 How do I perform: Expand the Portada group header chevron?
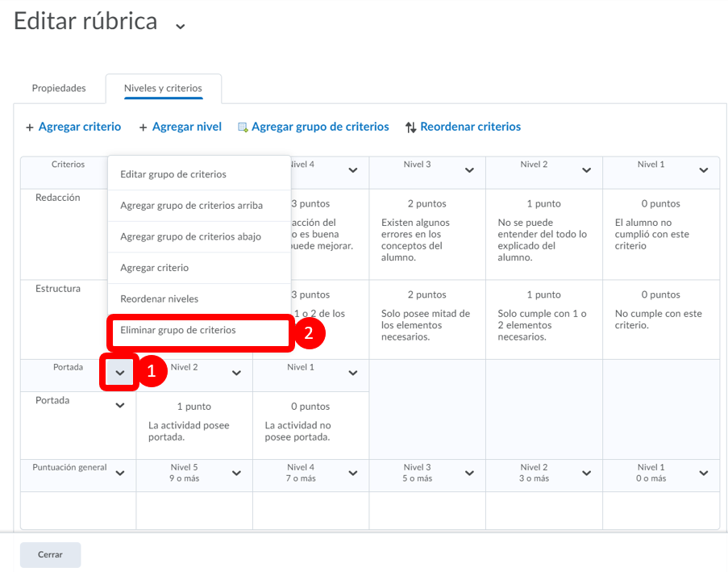point(120,373)
